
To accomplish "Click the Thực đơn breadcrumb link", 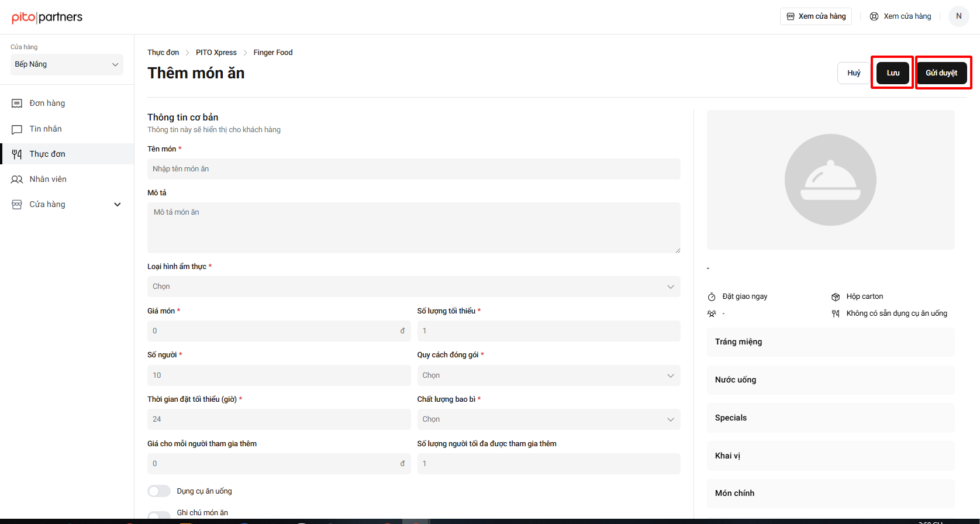I will [163, 53].
